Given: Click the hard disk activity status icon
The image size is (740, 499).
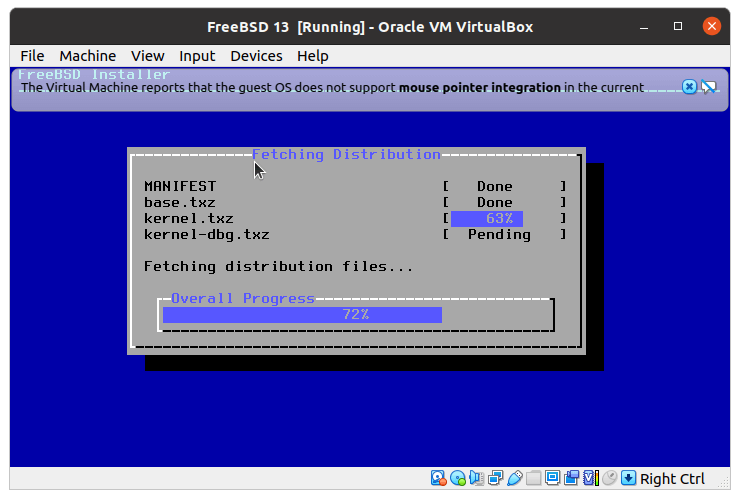Looking at the screenshot, I should 438,478.
